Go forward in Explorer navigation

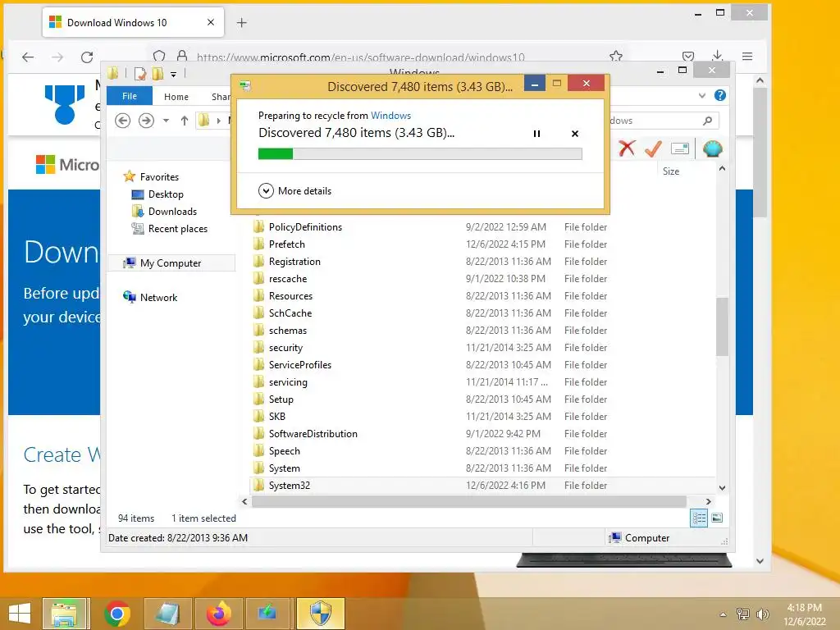click(146, 121)
